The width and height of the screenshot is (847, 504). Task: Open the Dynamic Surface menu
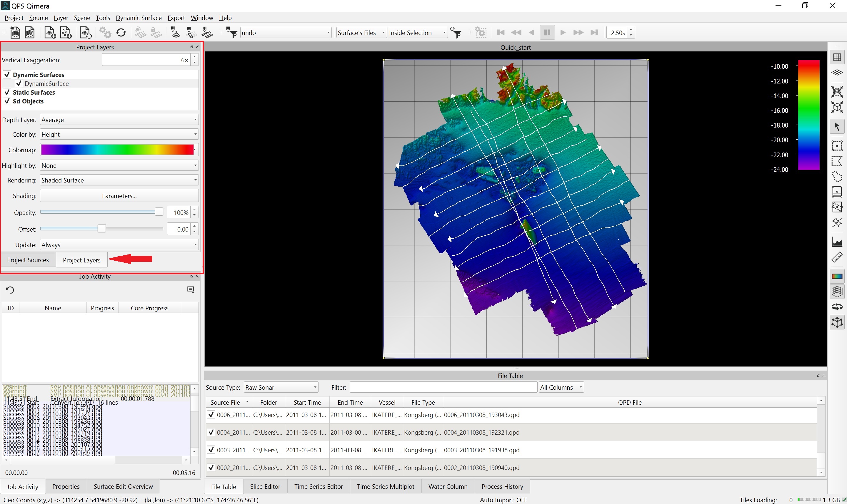138,18
